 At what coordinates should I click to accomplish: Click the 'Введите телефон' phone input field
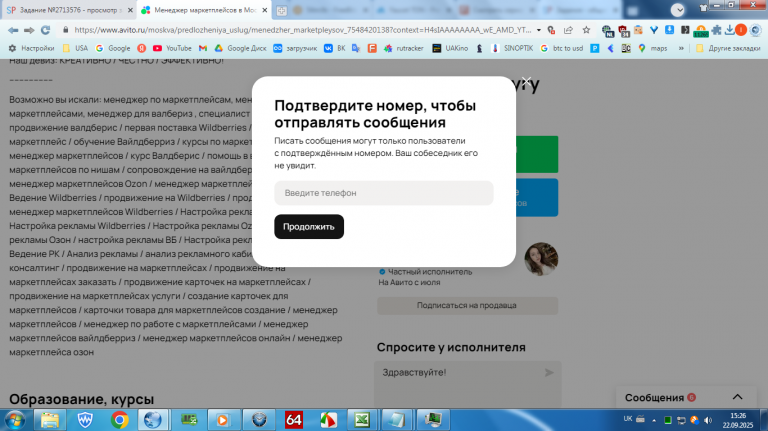384,193
